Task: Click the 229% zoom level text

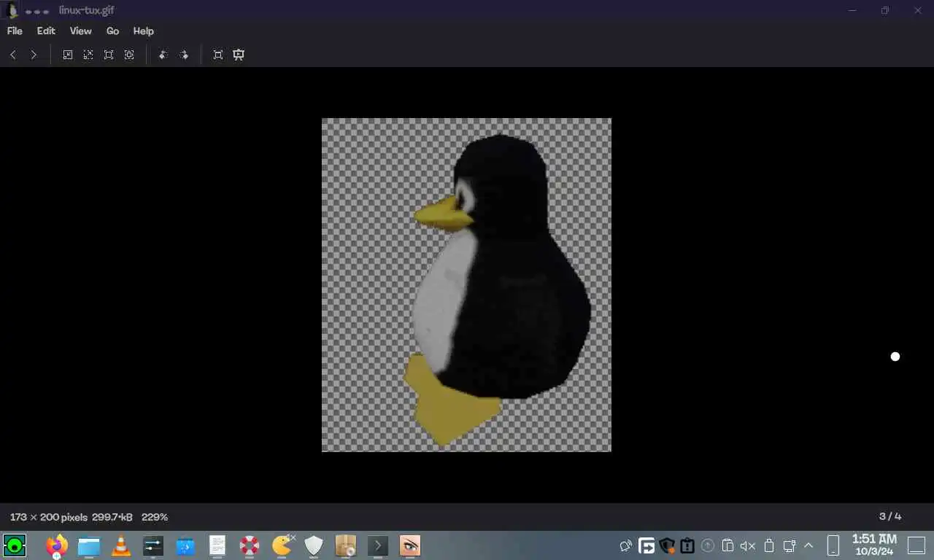Action: click(x=155, y=517)
